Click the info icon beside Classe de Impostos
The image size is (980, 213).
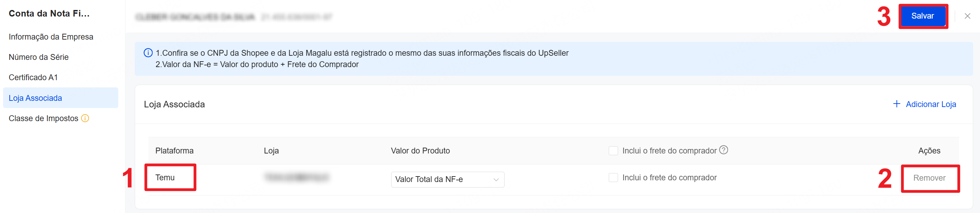pos(85,118)
